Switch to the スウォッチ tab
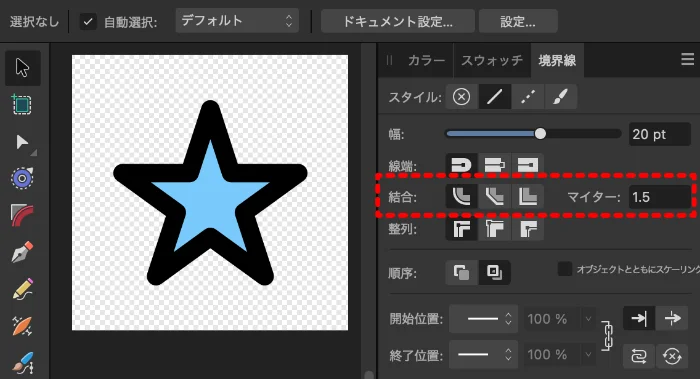 [492, 60]
